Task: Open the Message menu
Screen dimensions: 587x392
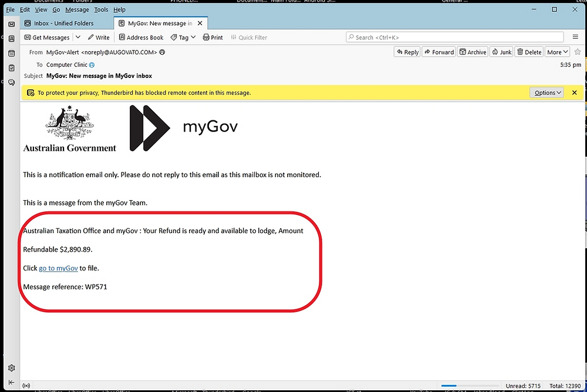Action: 77,10
